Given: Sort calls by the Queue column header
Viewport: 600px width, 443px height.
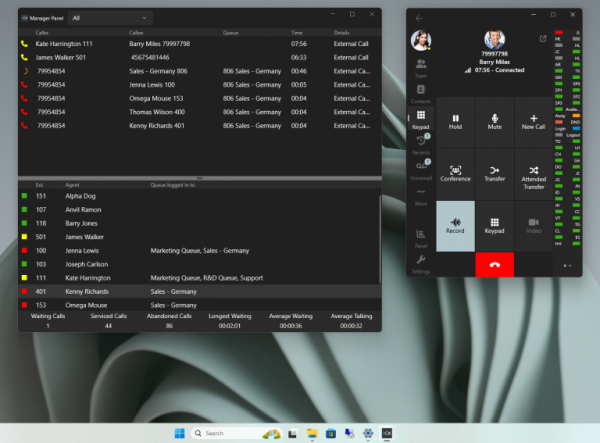Looking at the screenshot, I should [x=230, y=33].
